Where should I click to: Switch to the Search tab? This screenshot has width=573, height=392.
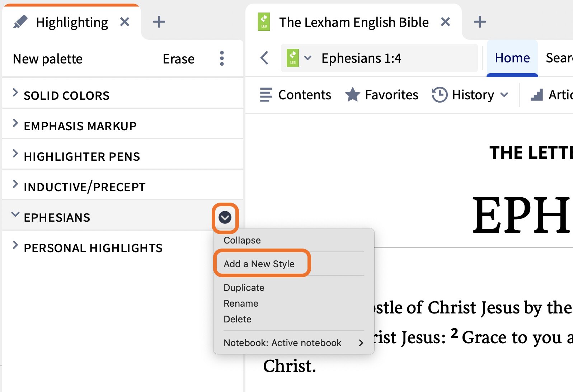(559, 58)
